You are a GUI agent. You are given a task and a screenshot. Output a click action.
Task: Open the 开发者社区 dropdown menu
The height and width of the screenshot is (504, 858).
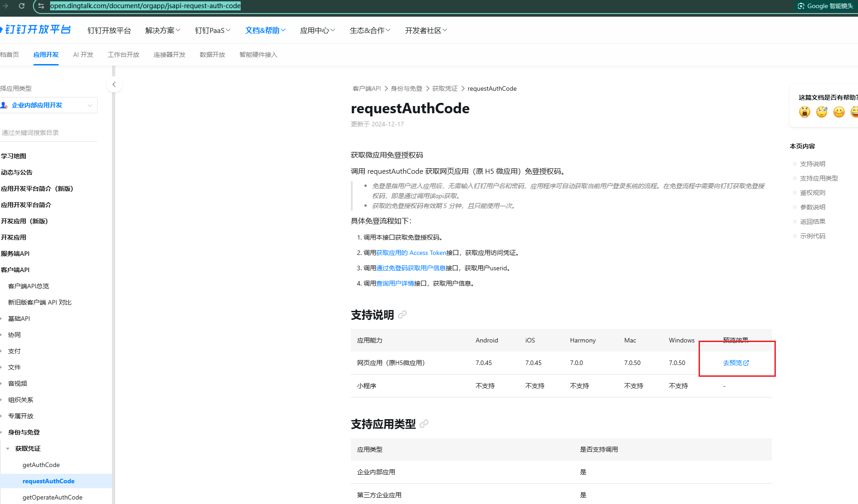[x=426, y=30]
